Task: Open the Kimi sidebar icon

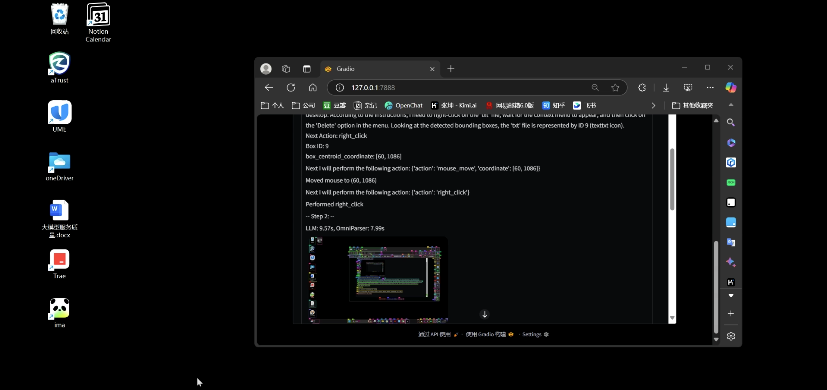Action: pyautogui.click(x=730, y=282)
